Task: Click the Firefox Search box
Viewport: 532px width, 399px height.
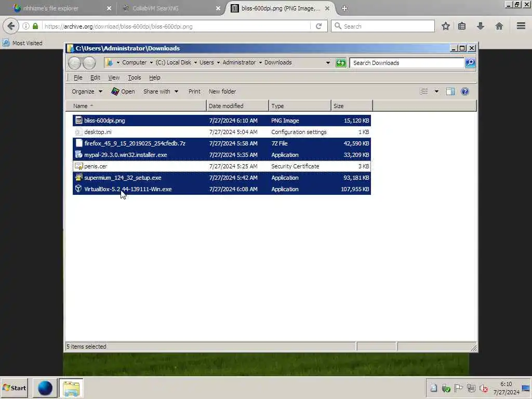Action: point(383,26)
